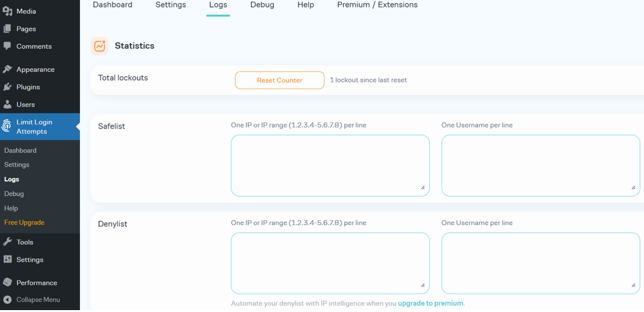Open the Premium / Extensions tab
This screenshot has height=312, width=644.
pos(377,5)
